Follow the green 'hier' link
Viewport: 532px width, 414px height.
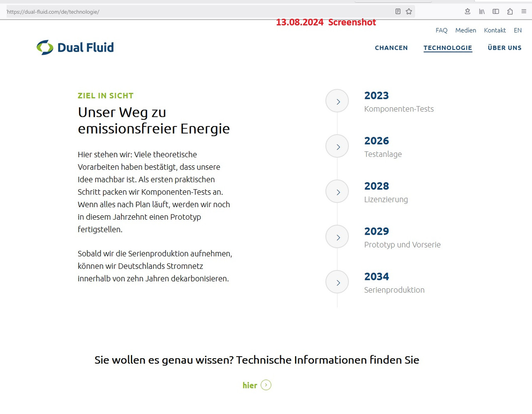(250, 385)
